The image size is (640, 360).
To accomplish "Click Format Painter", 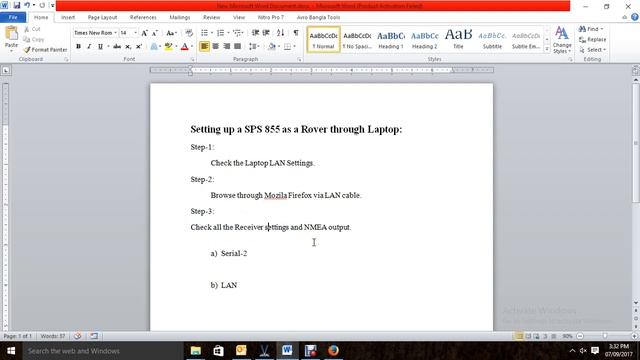I will point(45,49).
